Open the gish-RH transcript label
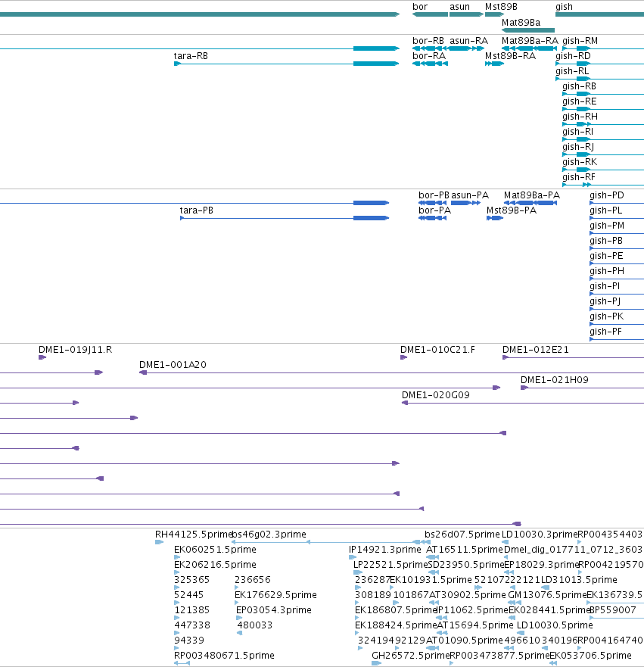This screenshot has width=644, height=667. click(580, 117)
